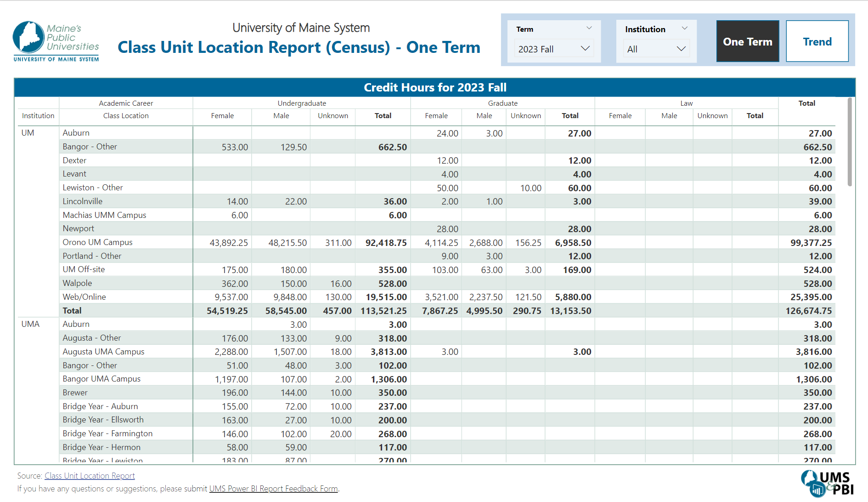This screenshot has height=502, width=868.
Task: Open the Class Unit Location Report source link
Action: [x=90, y=476]
